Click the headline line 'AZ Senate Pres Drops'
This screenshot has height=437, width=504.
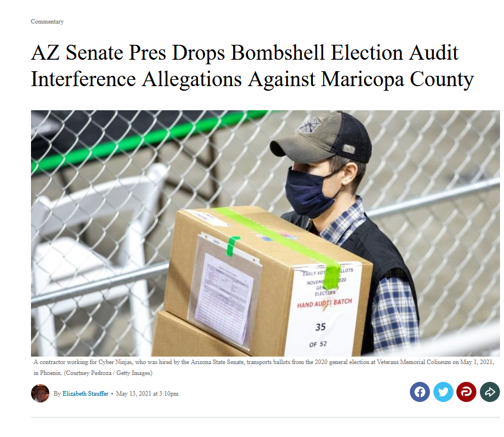pos(127,52)
